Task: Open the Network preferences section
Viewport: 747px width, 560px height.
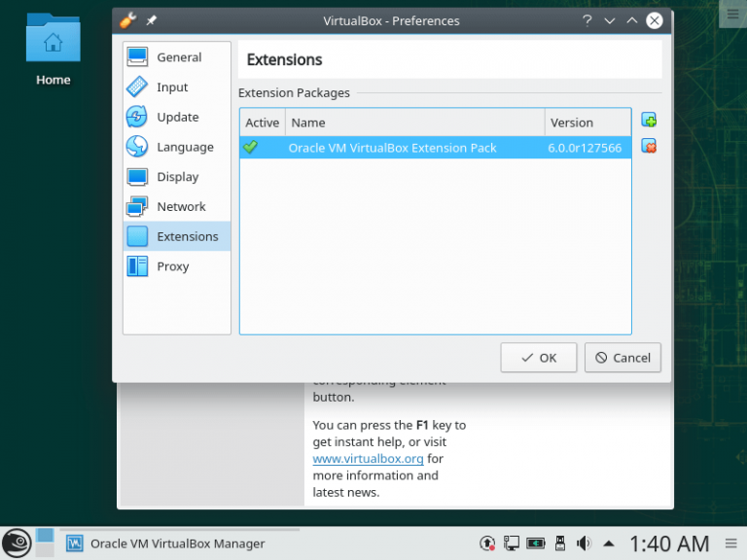Action: pyautogui.click(x=177, y=207)
